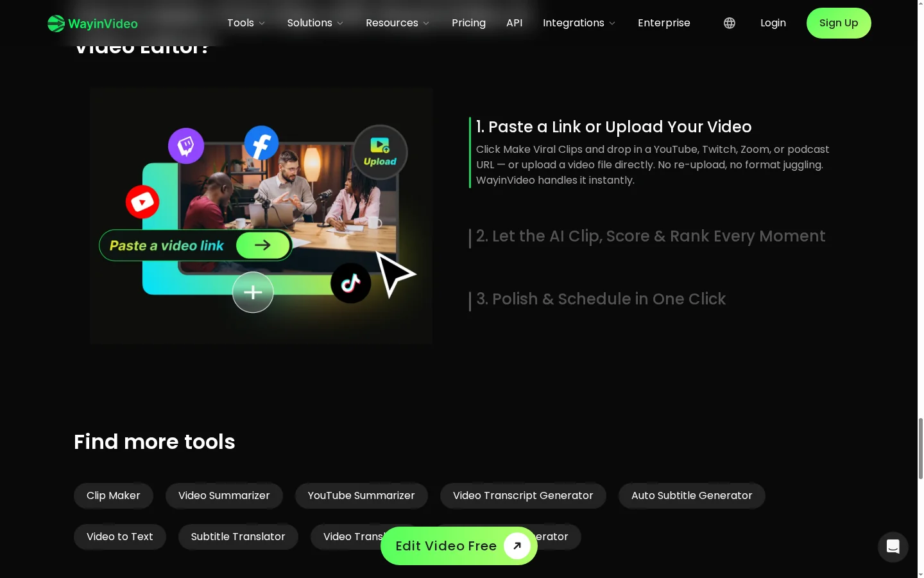Open the YouTube Summarizer tool
Screen dimensions: 924x578
coord(361,496)
